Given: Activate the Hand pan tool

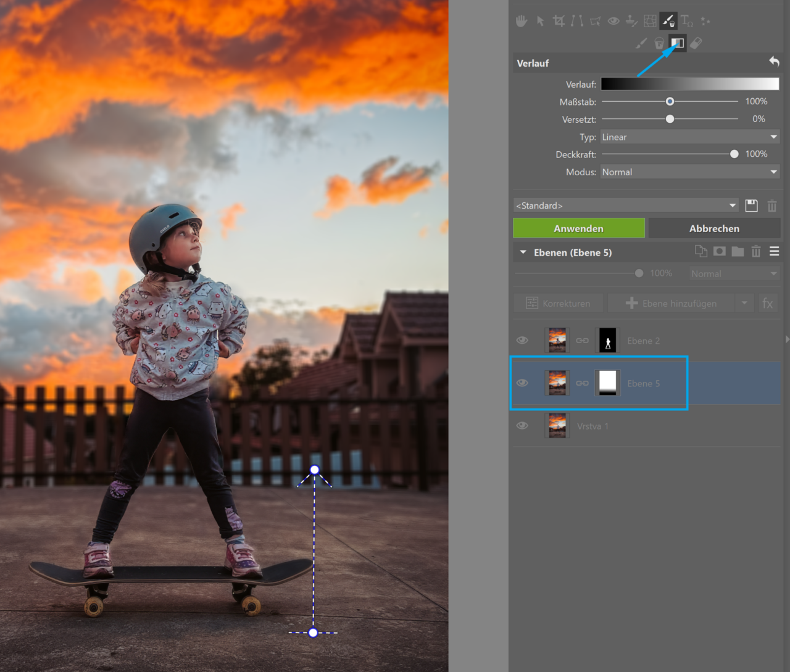Looking at the screenshot, I should [522, 22].
